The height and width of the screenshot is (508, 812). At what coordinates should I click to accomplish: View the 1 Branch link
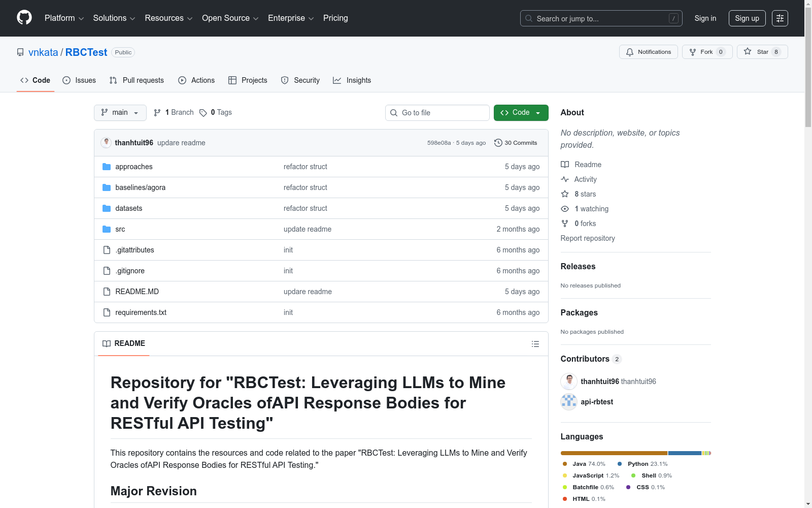pos(174,113)
